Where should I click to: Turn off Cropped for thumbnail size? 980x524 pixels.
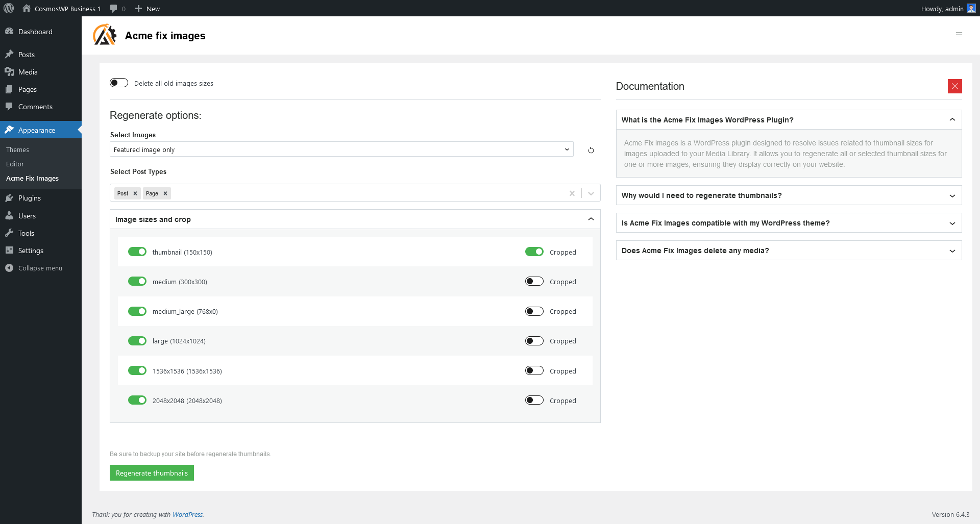pos(534,252)
